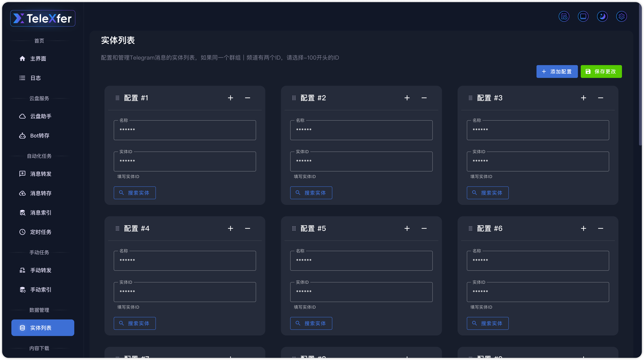
Task: Open the 云盘助手 sidebar item
Action: [x=41, y=116]
